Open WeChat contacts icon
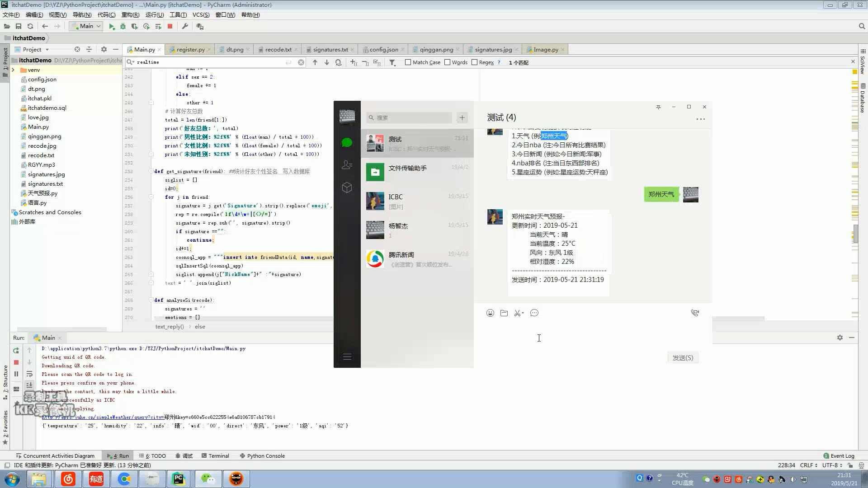Image resolution: width=868 pixels, height=488 pixels. coord(347,165)
